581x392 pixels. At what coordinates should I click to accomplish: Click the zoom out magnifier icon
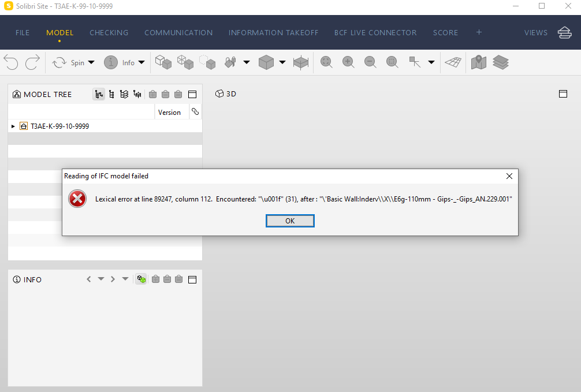(370, 62)
